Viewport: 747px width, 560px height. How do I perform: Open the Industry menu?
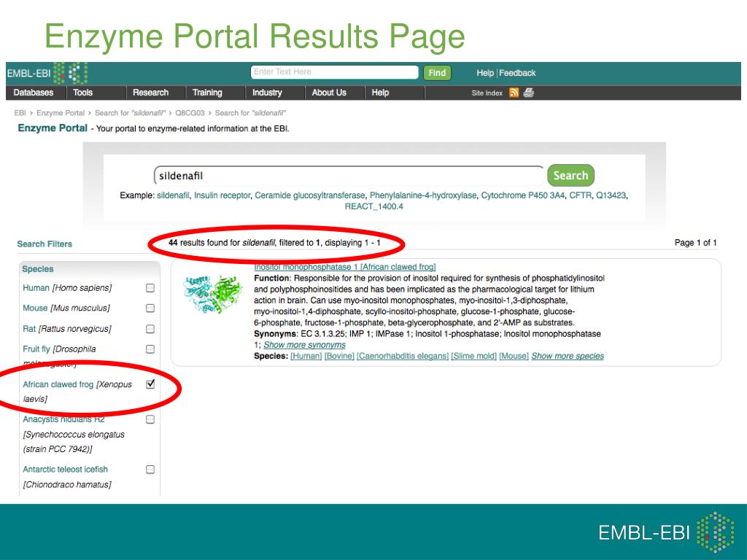pyautogui.click(x=267, y=93)
